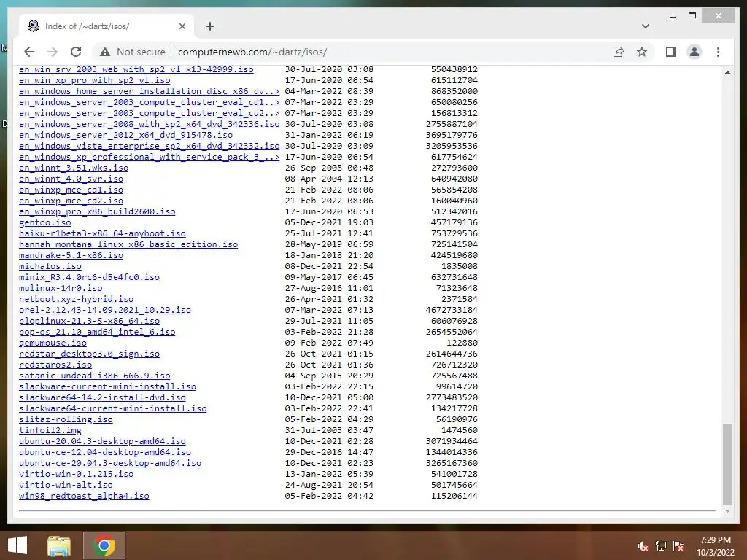Go back using the browser back arrow

tap(29, 52)
